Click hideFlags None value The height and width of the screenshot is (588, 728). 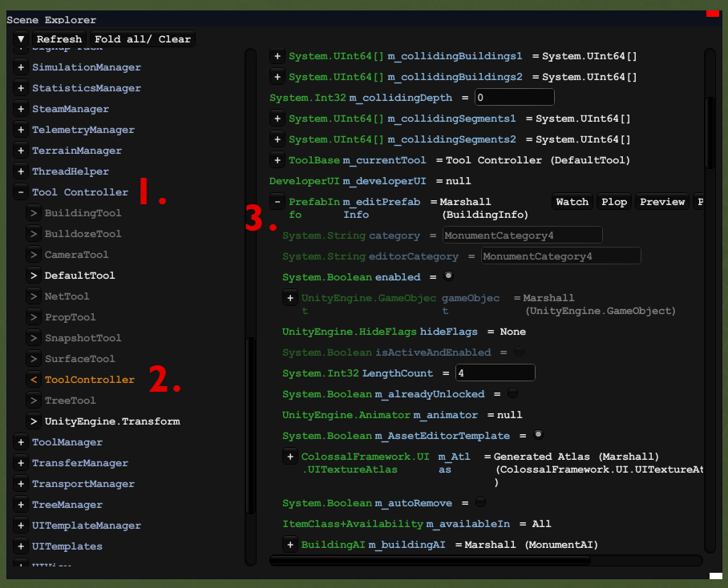(512, 332)
